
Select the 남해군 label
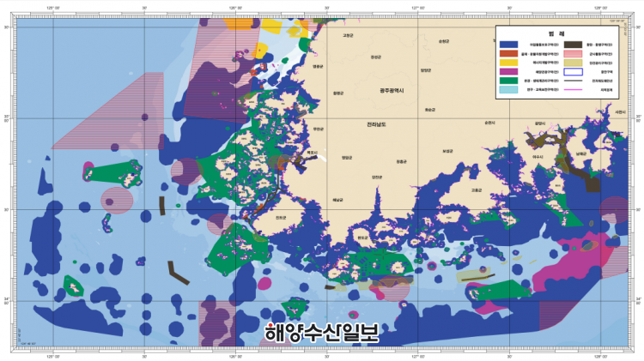coord(581,153)
